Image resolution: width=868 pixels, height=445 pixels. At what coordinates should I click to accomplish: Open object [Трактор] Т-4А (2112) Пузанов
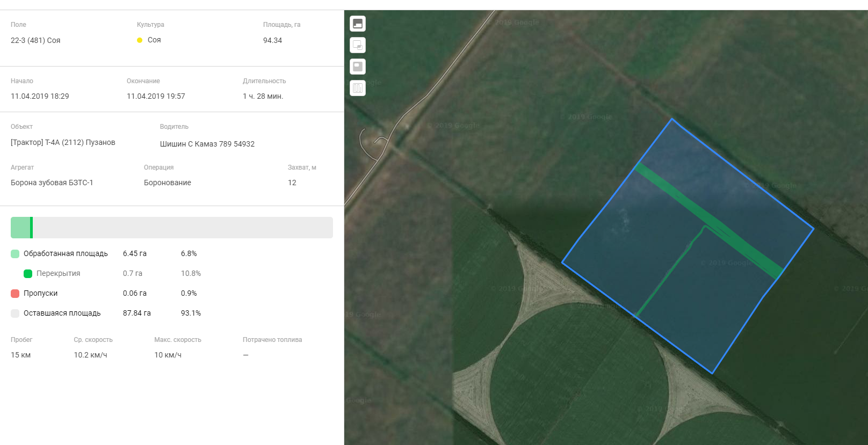(x=63, y=142)
